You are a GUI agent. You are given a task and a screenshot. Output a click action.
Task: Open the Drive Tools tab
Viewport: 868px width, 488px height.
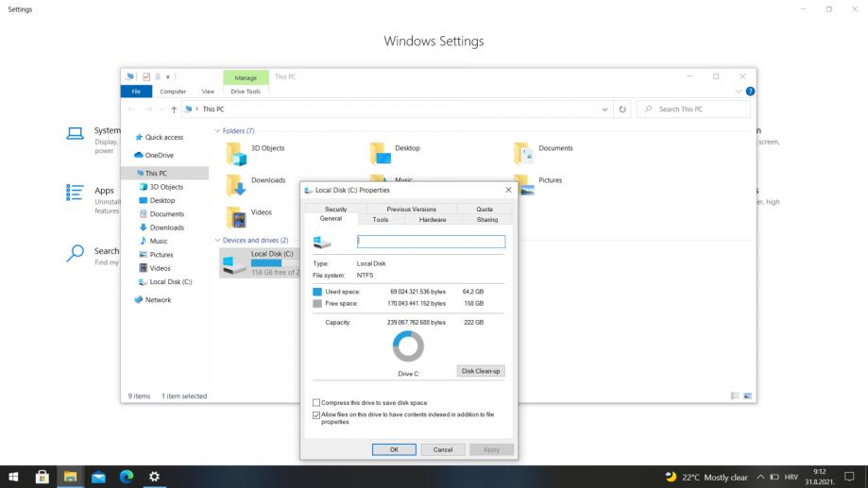pos(246,92)
